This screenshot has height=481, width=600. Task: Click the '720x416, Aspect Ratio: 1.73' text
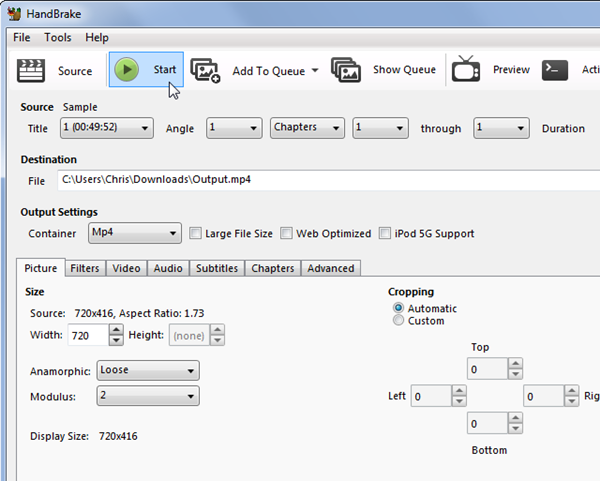point(139,313)
